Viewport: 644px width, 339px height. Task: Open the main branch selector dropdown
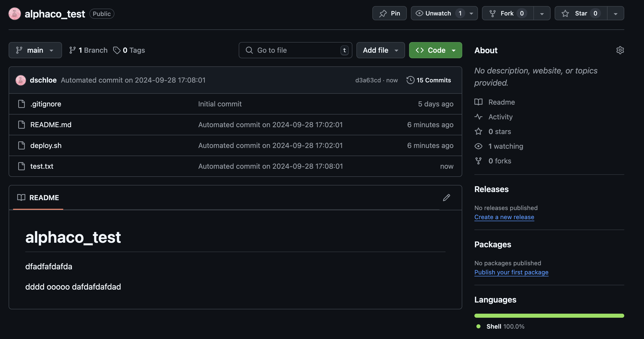click(x=35, y=50)
